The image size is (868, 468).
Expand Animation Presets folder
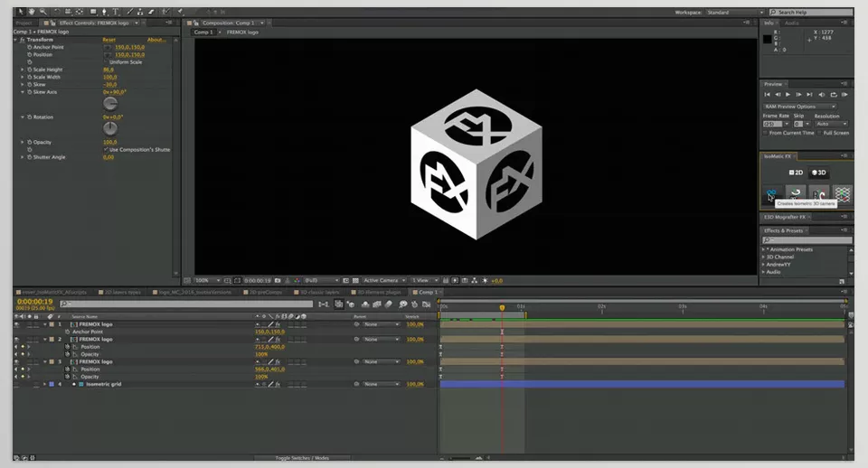(764, 249)
